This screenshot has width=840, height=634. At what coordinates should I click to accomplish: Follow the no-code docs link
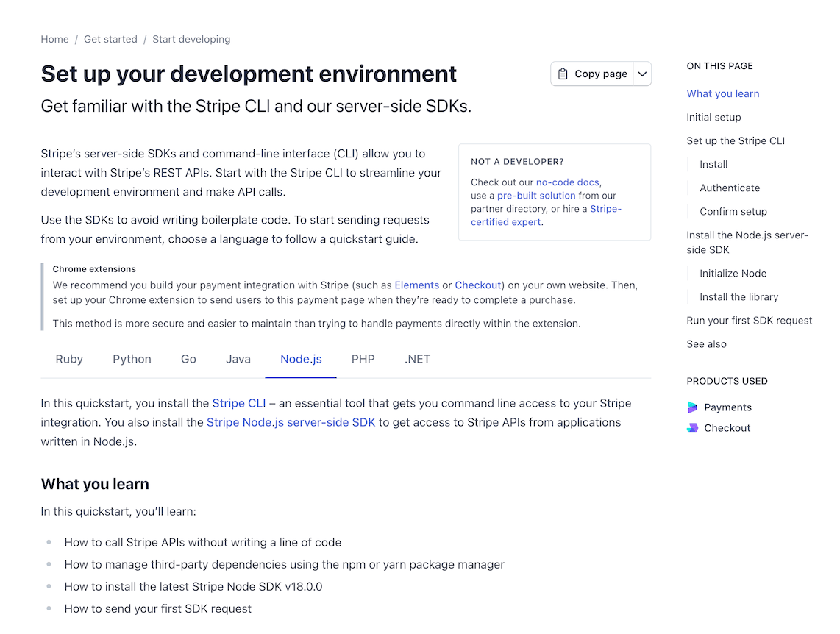567,182
